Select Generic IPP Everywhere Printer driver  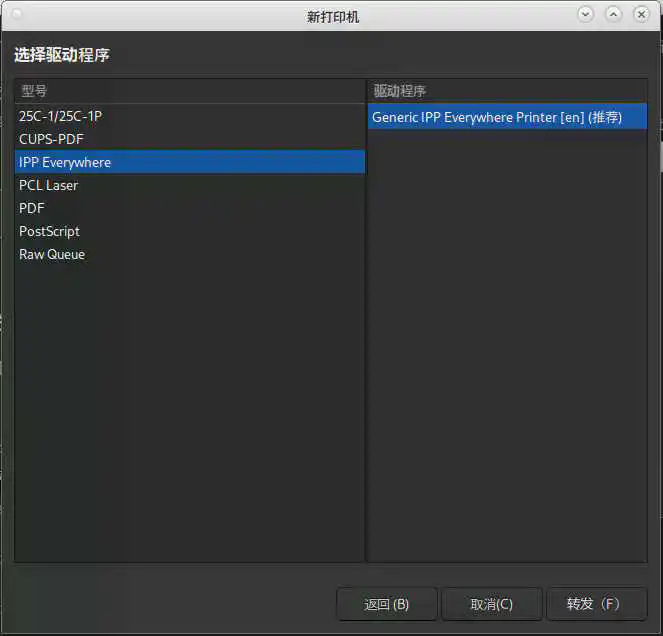[507, 117]
